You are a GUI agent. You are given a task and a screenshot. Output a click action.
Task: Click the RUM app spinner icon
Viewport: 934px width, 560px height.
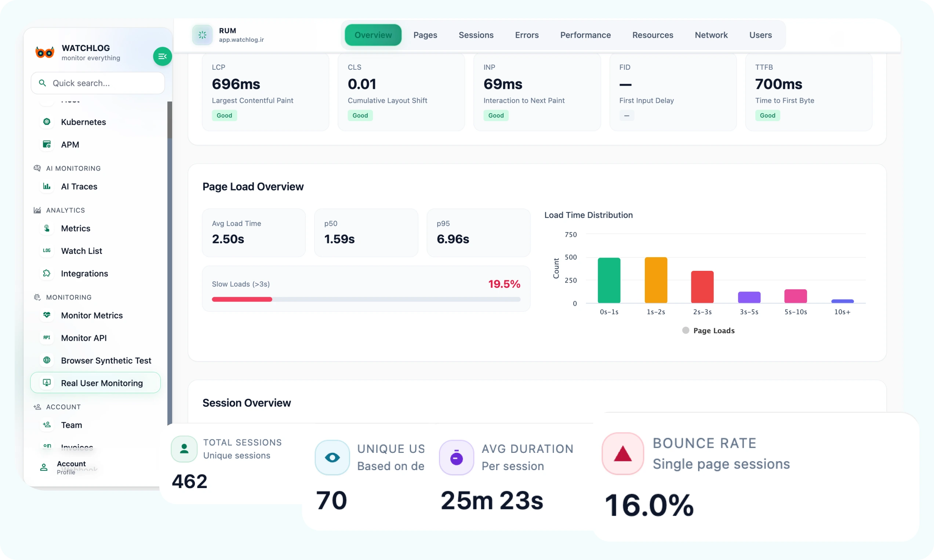pos(202,35)
